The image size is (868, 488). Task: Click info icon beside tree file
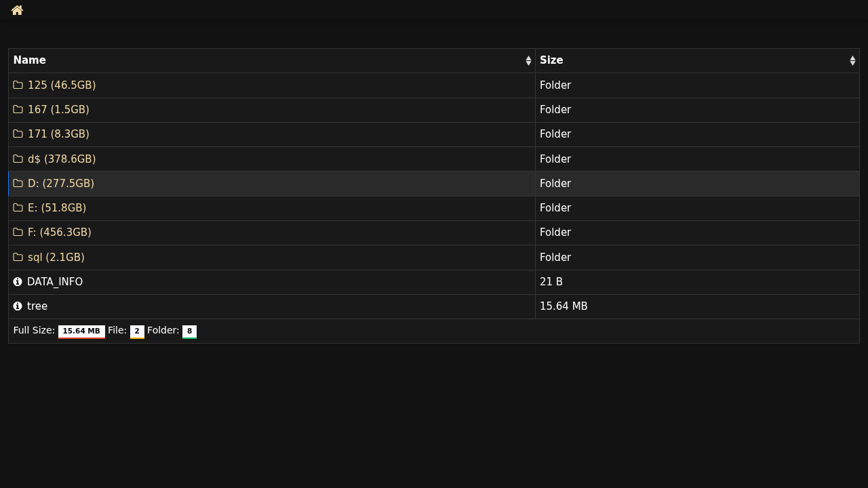pyautogui.click(x=18, y=306)
